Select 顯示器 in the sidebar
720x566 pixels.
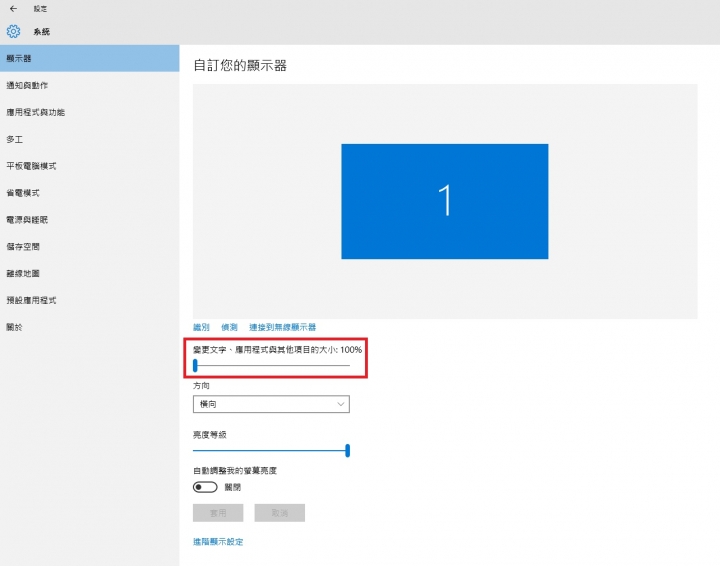(x=90, y=58)
